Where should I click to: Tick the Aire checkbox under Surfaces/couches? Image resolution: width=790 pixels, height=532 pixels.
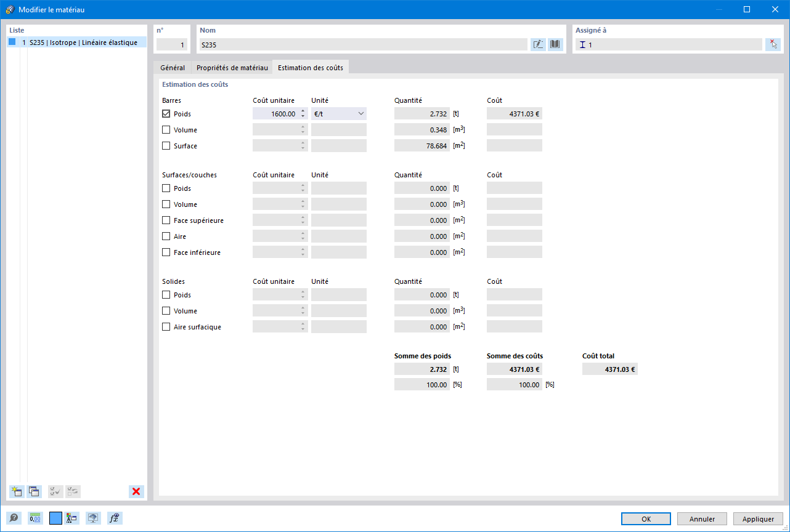click(x=166, y=236)
